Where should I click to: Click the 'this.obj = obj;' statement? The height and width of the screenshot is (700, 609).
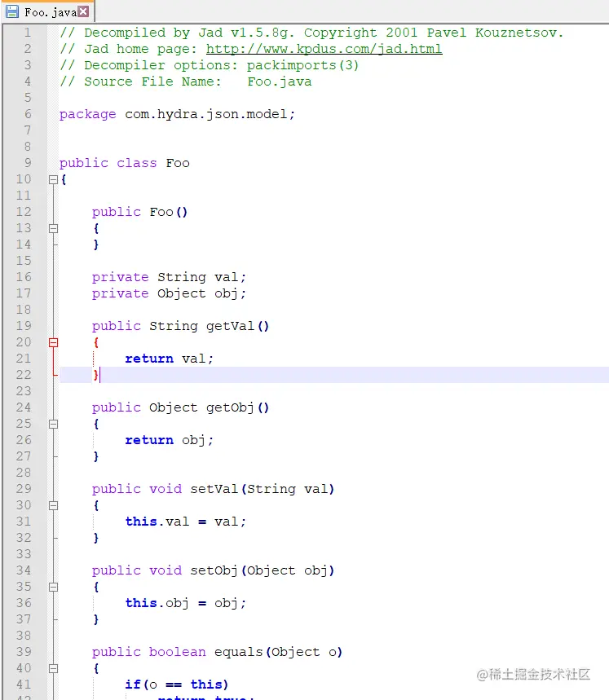pos(185,603)
